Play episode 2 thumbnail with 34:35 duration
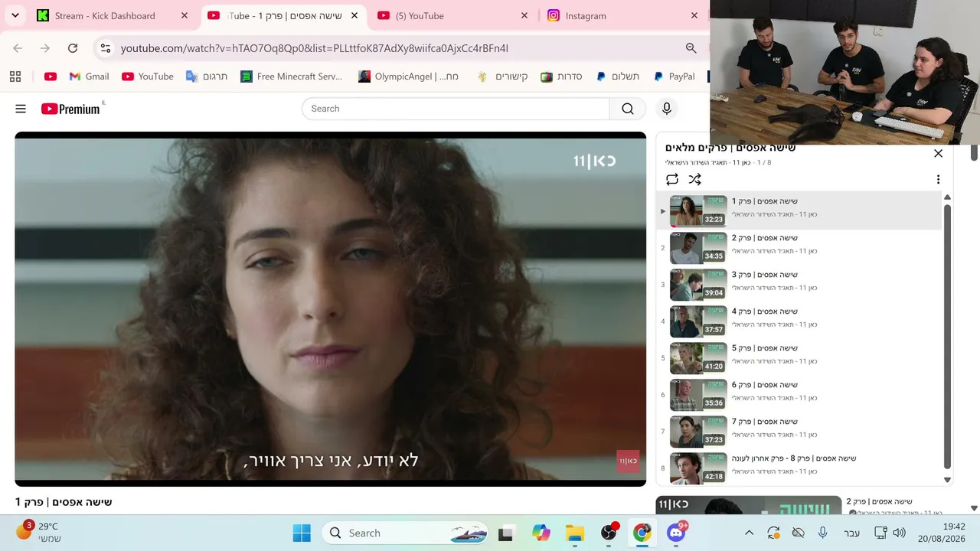This screenshot has height=551, width=980. 698,248
